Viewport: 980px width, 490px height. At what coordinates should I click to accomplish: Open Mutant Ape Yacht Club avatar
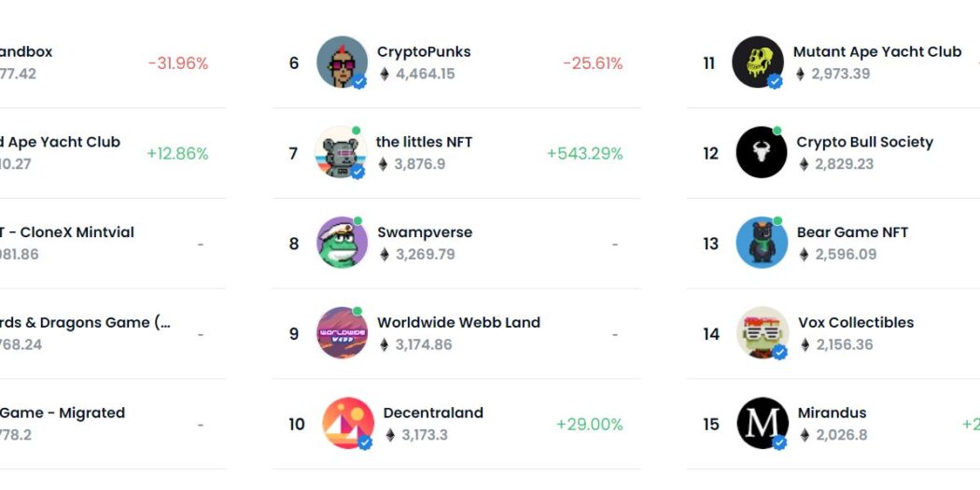[x=758, y=62]
